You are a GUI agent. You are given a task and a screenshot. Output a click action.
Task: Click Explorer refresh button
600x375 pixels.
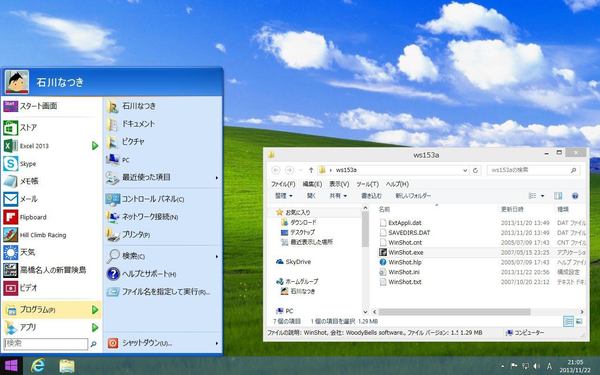[475, 170]
